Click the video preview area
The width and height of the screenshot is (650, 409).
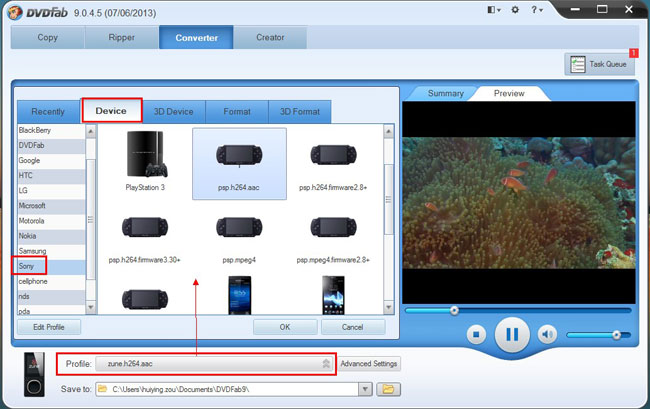pos(519,203)
